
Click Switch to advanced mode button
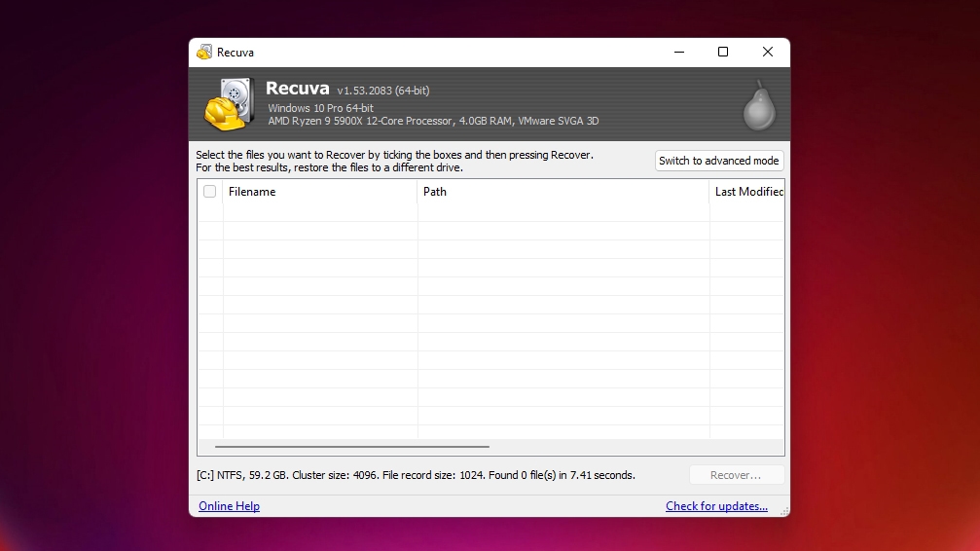click(x=719, y=161)
